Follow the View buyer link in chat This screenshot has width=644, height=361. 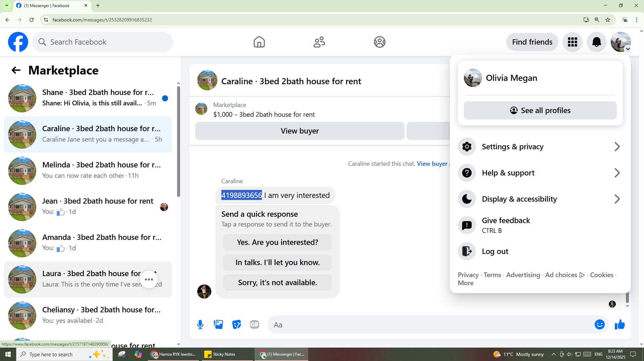click(432, 164)
